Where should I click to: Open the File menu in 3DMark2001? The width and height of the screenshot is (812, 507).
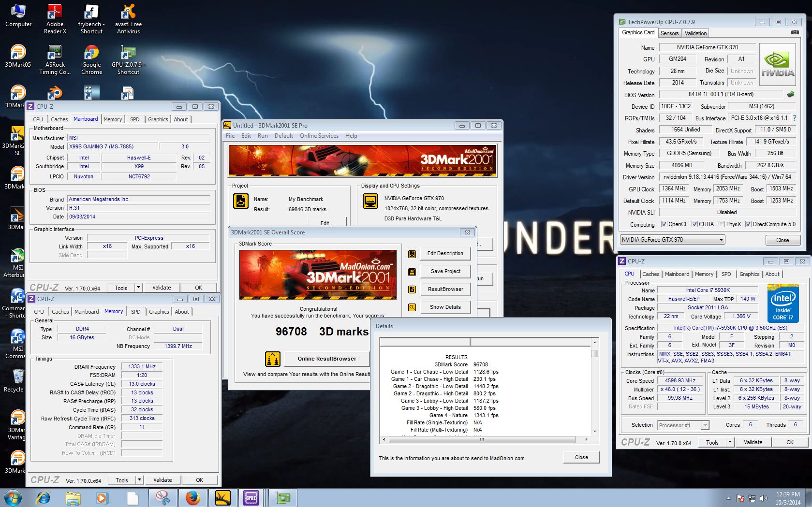point(230,136)
